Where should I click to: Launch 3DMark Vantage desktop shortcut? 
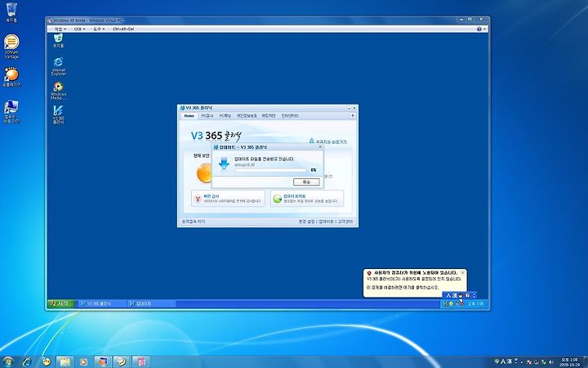[x=11, y=47]
